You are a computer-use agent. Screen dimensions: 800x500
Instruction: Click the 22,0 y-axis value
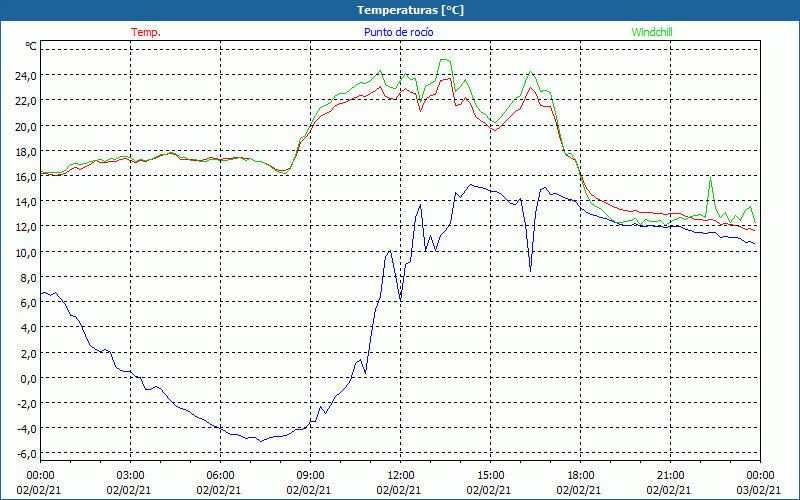(26, 101)
